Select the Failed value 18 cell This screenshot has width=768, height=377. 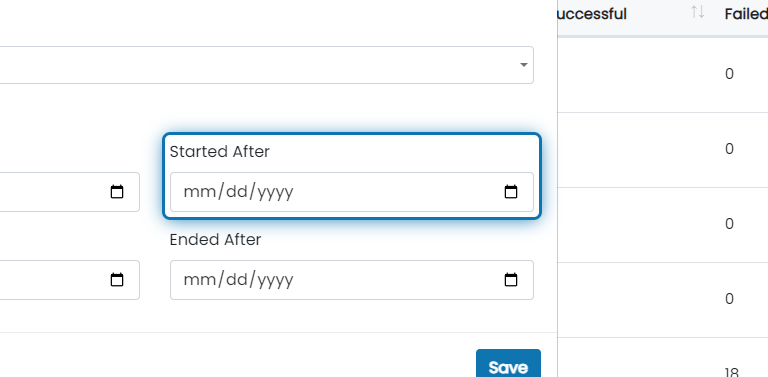tap(731, 372)
